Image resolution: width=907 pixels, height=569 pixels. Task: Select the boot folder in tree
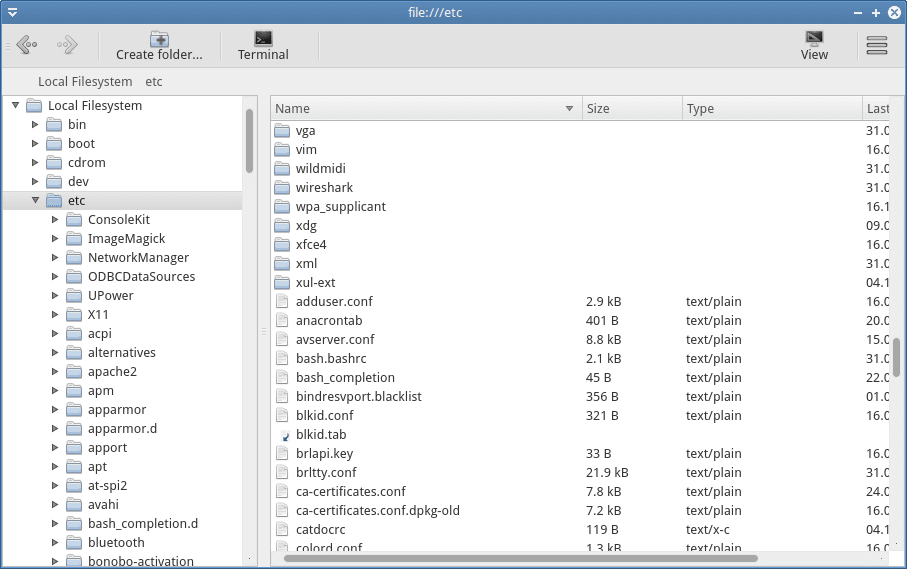81,144
